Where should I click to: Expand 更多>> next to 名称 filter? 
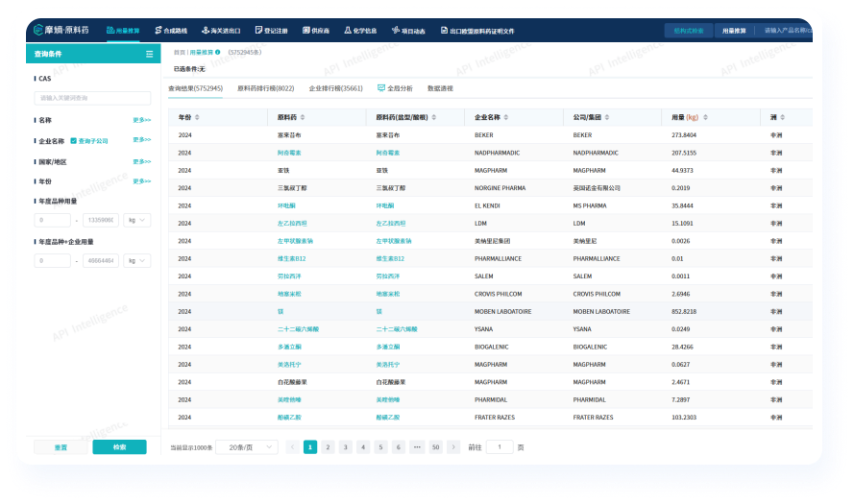point(141,120)
